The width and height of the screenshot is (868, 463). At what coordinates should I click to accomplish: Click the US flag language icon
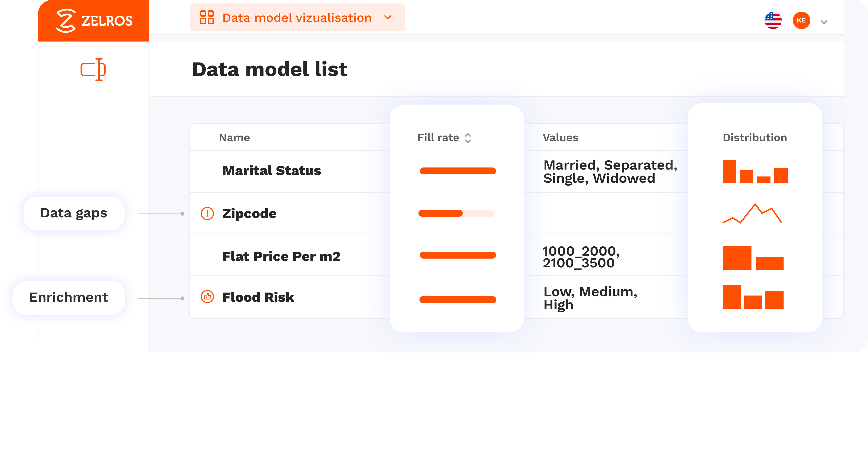coord(773,21)
